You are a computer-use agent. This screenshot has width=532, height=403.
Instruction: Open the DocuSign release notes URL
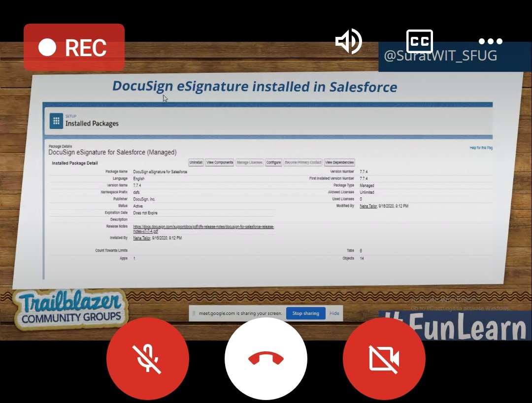[x=203, y=229]
